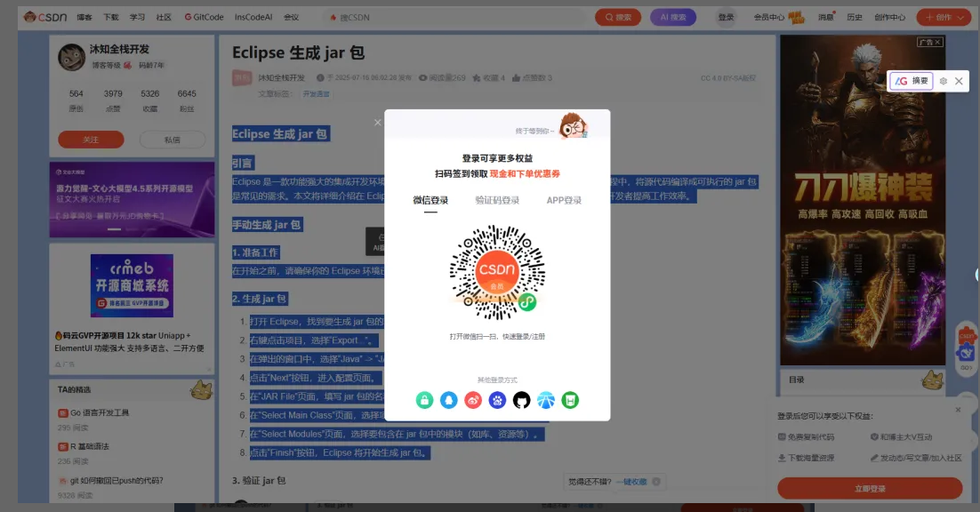
Task: Click the 私信 button
Action: point(173,140)
